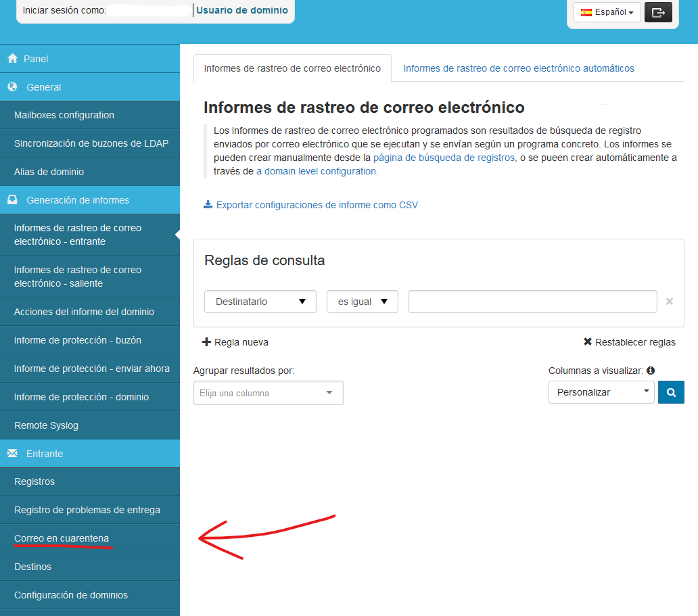Open the 'Elija una columna' grouping dropdown

pos(268,393)
